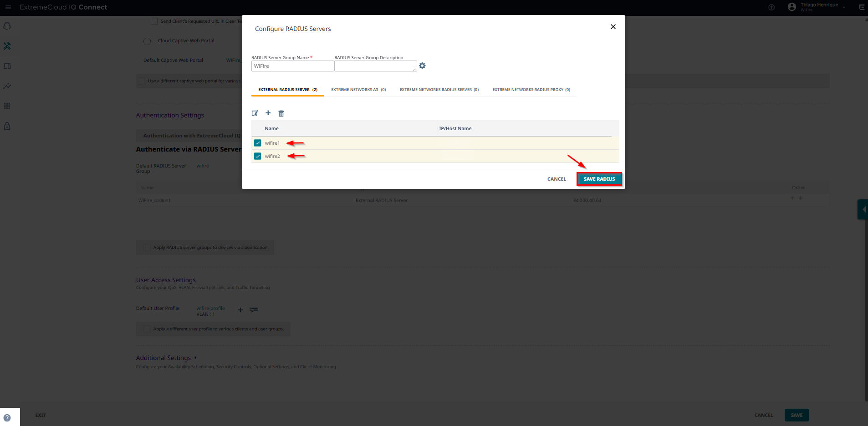Toggle Apply a different user profile checkbox
Image resolution: width=868 pixels, height=426 pixels.
click(147, 329)
